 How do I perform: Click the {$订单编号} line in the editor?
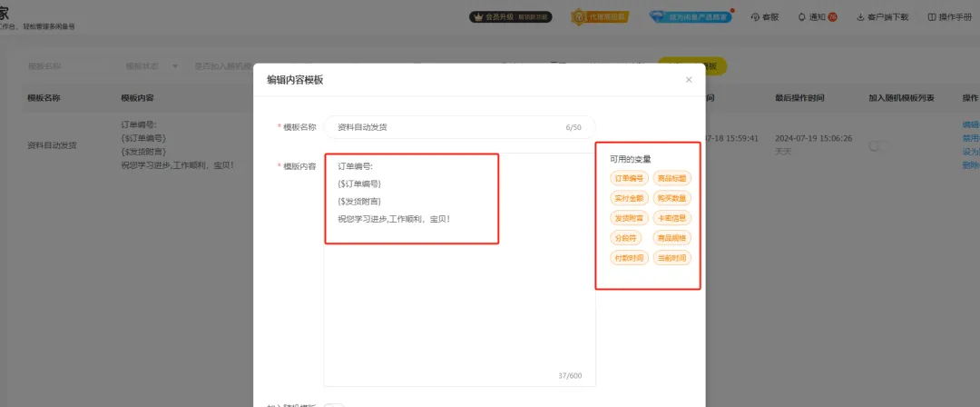point(359,184)
